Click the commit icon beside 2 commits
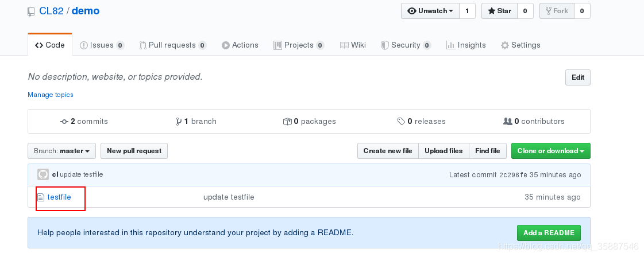This screenshot has width=644, height=257. pyautogui.click(x=64, y=122)
